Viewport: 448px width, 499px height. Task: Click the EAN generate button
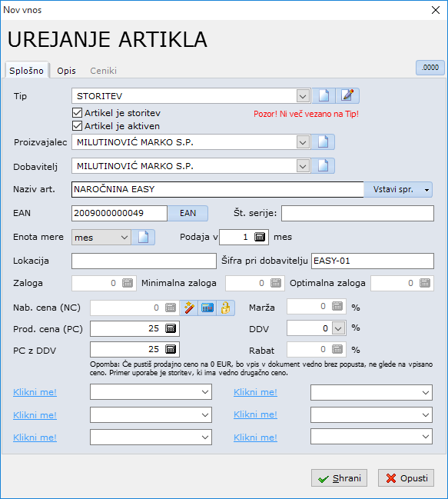(188, 213)
